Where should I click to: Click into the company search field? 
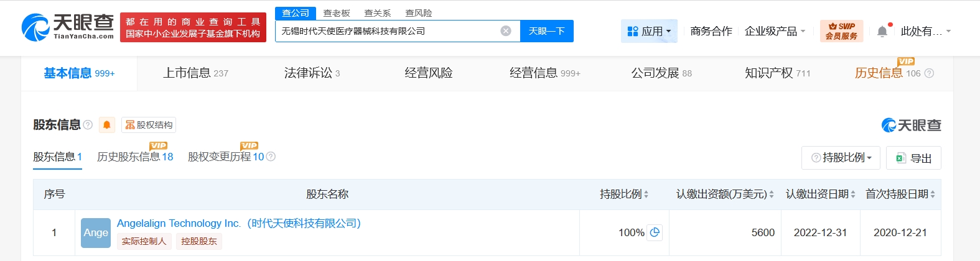pos(386,31)
